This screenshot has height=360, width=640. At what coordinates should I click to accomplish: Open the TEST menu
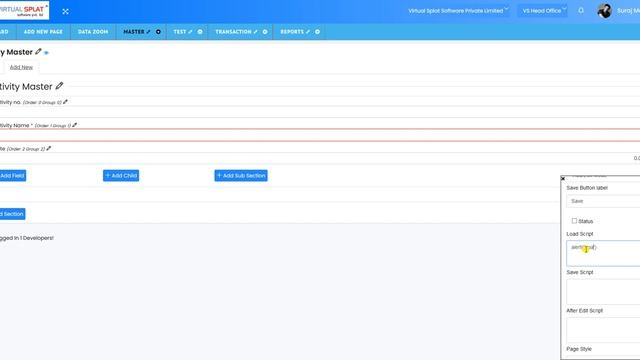(180, 32)
